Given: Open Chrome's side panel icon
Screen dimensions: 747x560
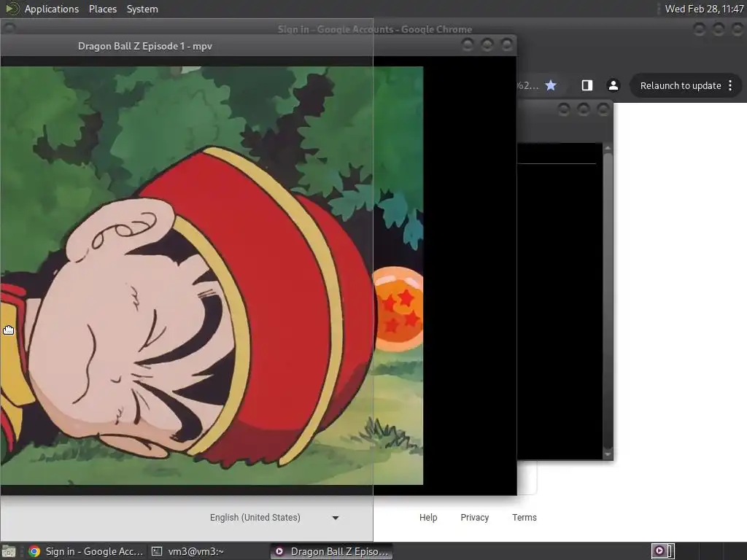Looking at the screenshot, I should [x=587, y=85].
